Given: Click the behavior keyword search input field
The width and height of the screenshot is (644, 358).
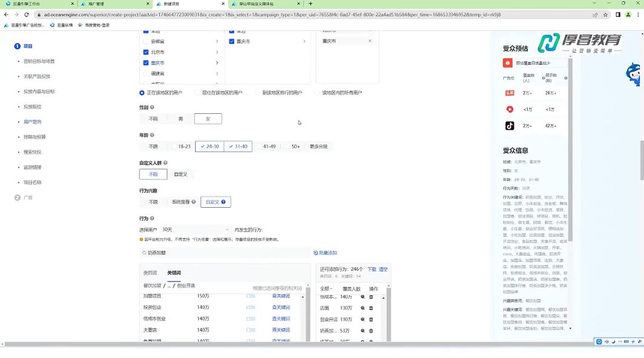Looking at the screenshot, I should [225, 253].
